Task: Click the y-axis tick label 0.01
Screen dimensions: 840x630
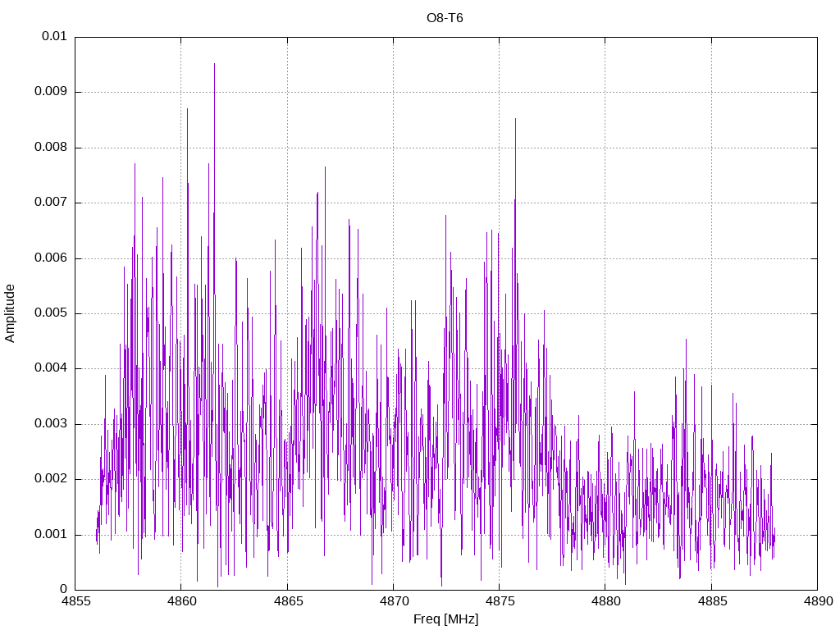Action: [x=55, y=36]
